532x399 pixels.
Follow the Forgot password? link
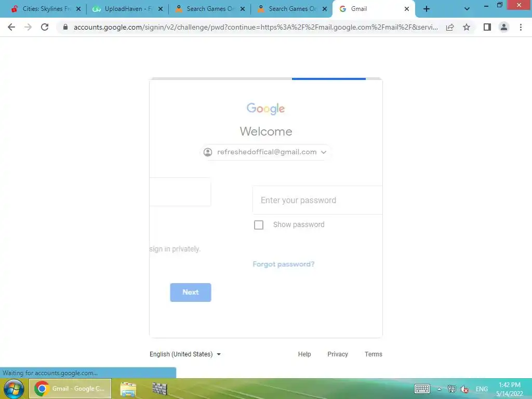pyautogui.click(x=284, y=264)
